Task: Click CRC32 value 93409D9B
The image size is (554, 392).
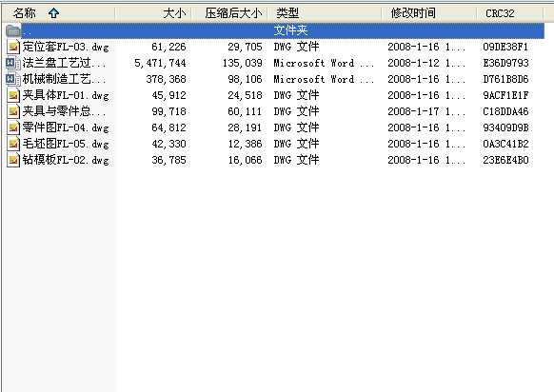Action: [505, 127]
